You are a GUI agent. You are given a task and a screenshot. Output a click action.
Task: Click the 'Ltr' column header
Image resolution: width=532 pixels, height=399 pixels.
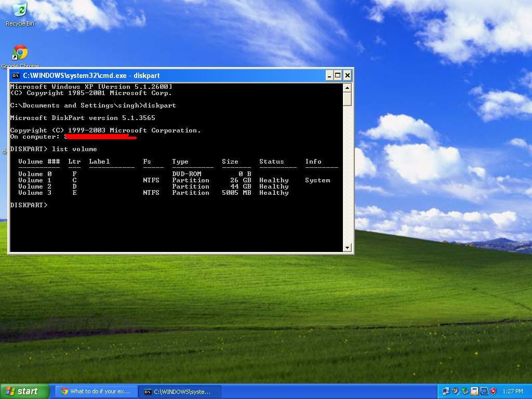(x=74, y=162)
